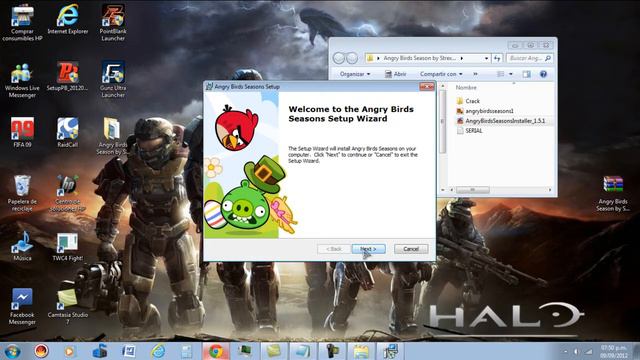Open PointBlank Launcher desktop icon

click(113, 22)
